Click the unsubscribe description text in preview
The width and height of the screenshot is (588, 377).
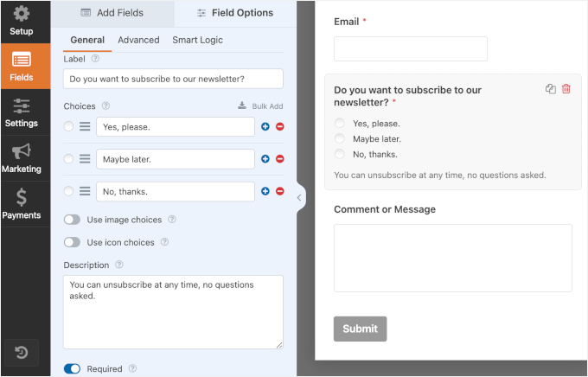(440, 176)
